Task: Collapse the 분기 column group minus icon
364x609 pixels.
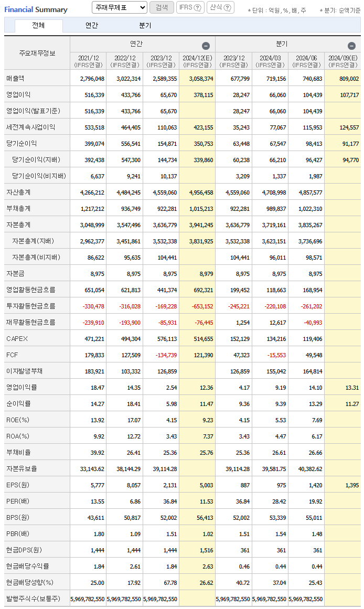Action: point(351,46)
